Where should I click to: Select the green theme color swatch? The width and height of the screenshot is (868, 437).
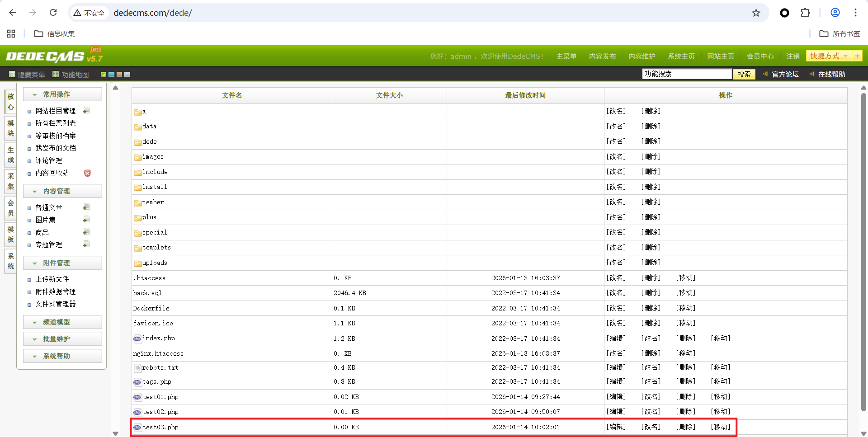click(104, 74)
